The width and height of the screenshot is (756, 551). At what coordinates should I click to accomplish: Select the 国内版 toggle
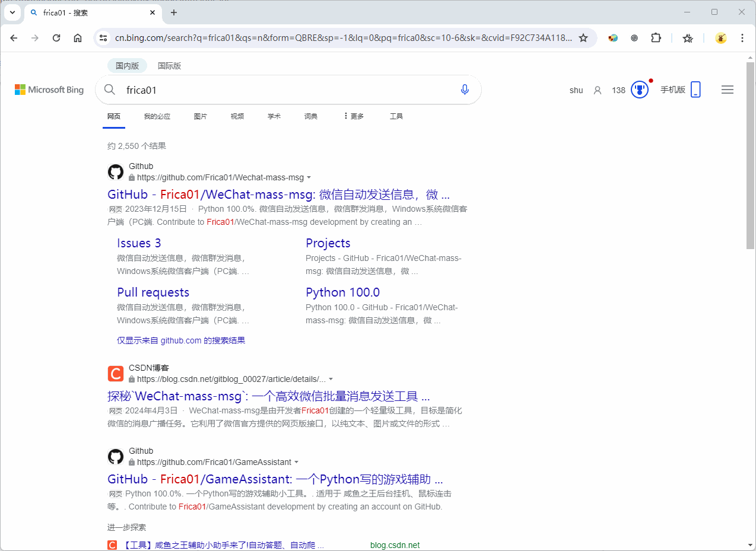pos(127,66)
